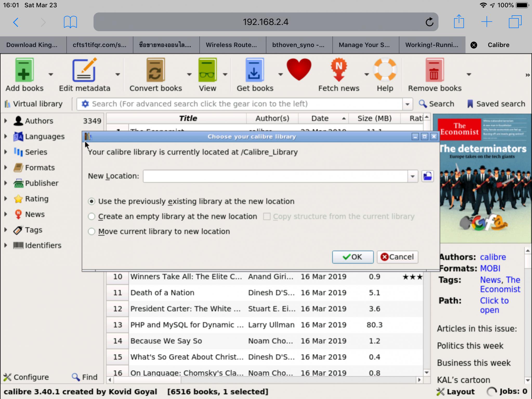532x399 pixels.
Task: Select Use the previously existing library option
Action: pos(91,201)
